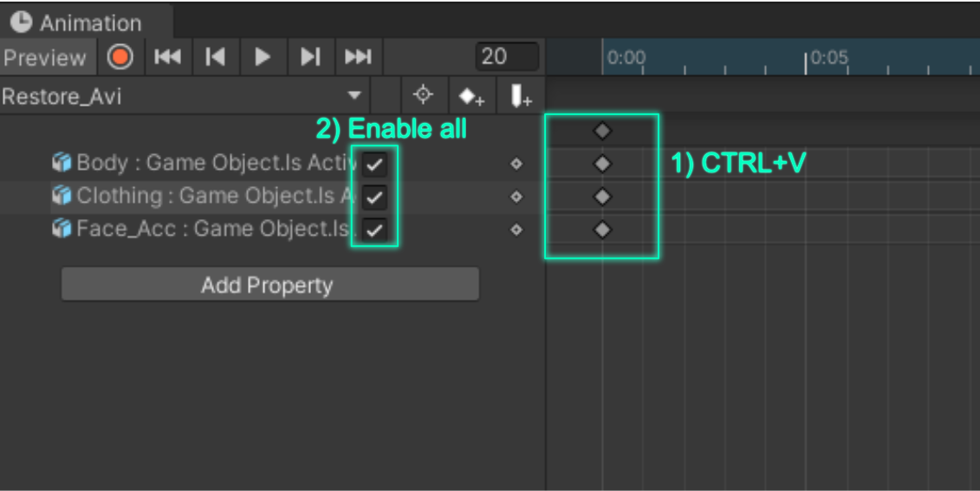Toggle the Face_Acc Is Active checkbox
This screenshot has width=980, height=491.
(x=374, y=229)
